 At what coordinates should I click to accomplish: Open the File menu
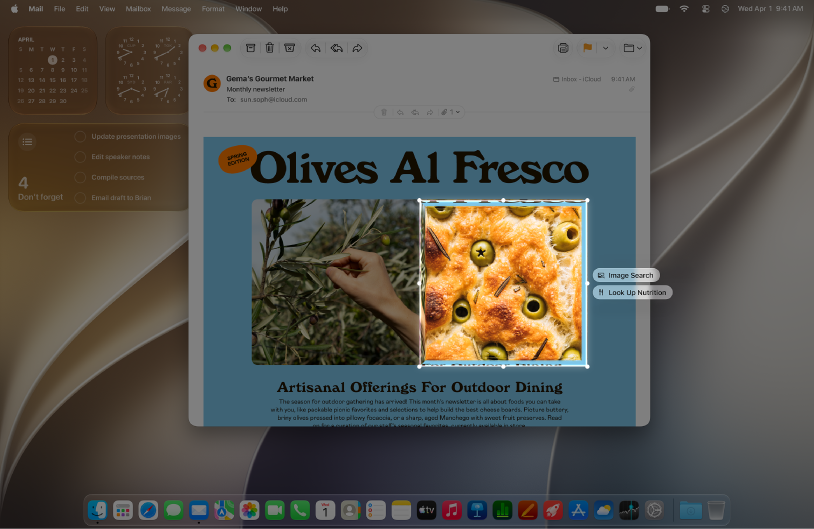pos(60,9)
